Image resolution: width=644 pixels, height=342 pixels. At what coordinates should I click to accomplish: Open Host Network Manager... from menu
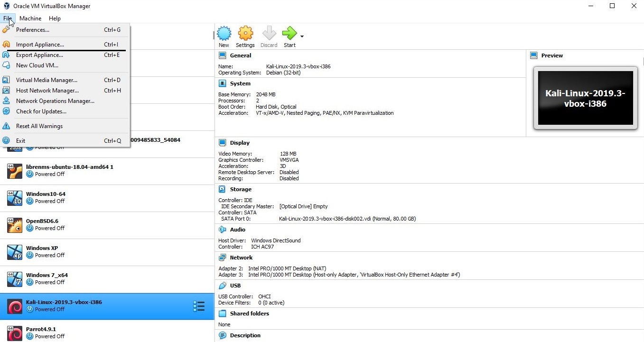(x=65, y=91)
